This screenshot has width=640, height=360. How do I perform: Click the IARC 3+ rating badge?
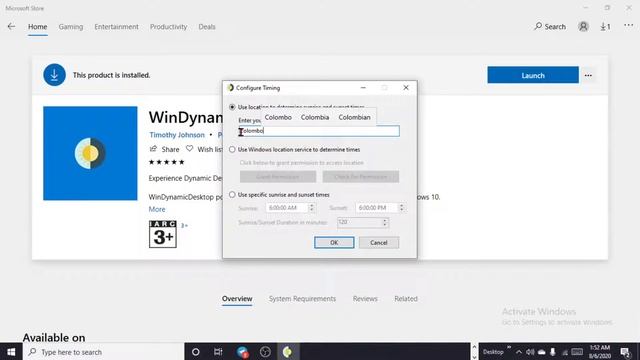[x=163, y=234]
